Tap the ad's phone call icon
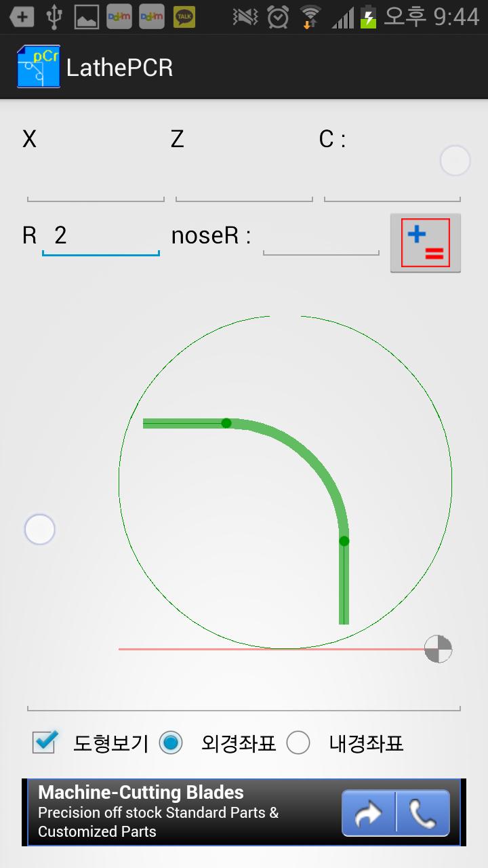488x868 pixels. 423,813
